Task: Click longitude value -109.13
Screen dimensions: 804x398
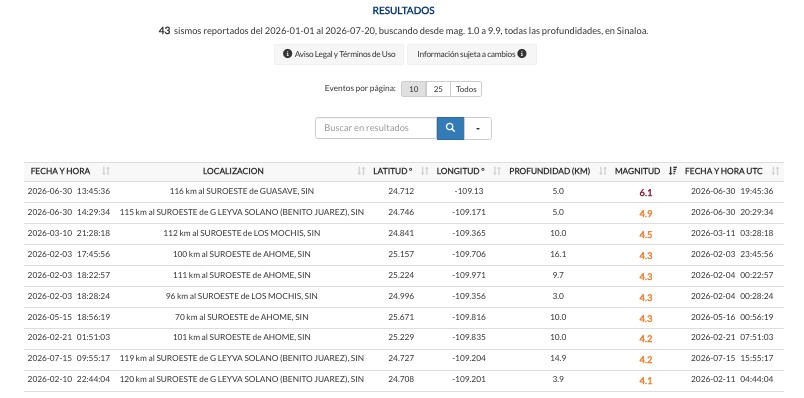Action: coord(468,191)
